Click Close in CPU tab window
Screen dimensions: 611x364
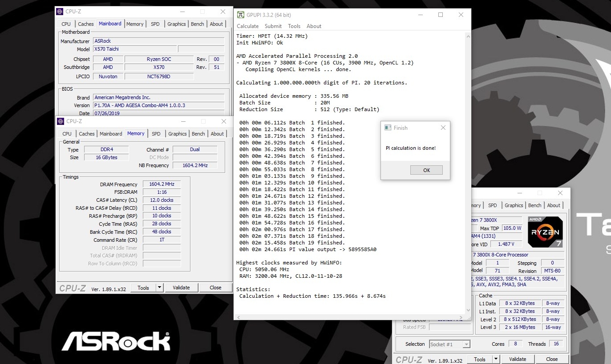point(552,359)
